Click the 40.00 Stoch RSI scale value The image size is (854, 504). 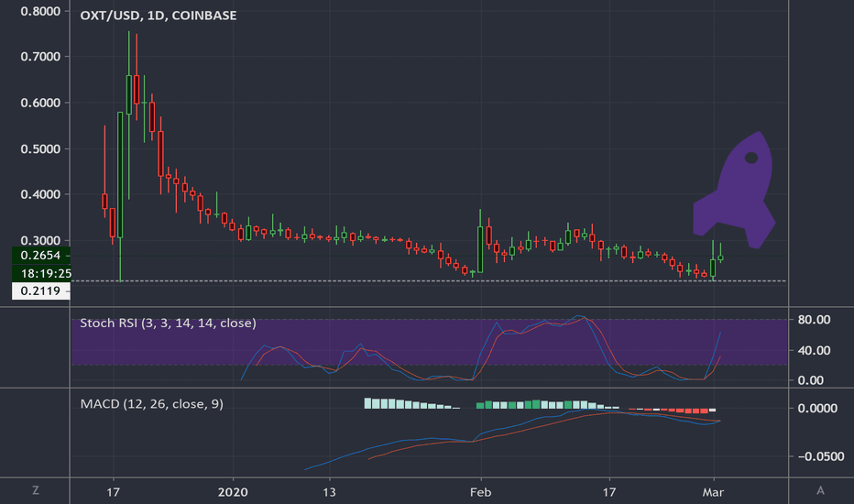click(814, 350)
